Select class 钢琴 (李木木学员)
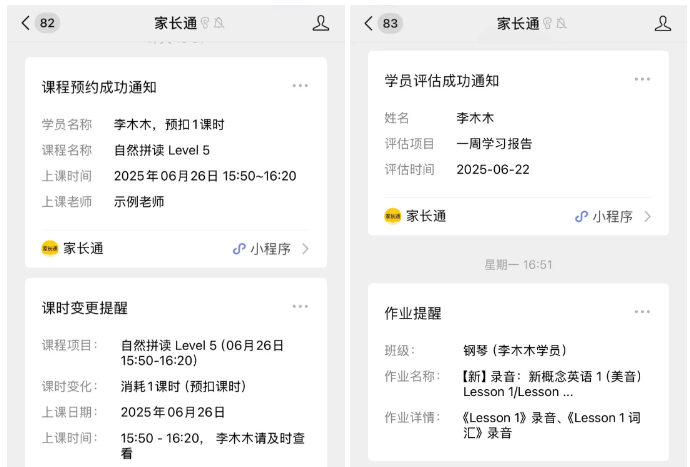 tap(515, 350)
